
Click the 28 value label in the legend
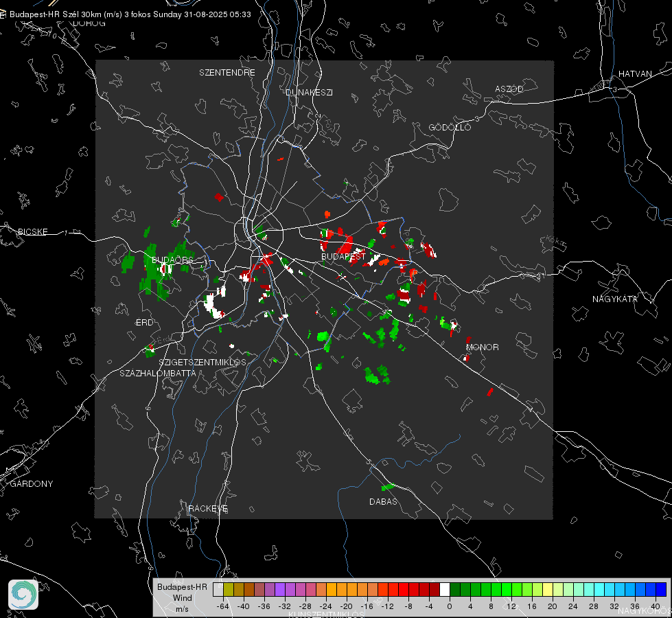tap(594, 606)
